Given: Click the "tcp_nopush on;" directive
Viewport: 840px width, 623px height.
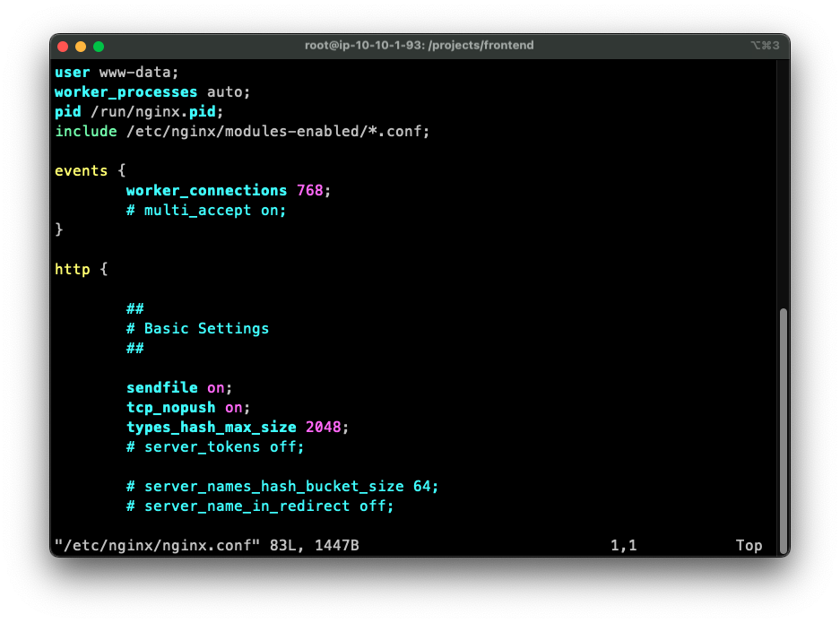Looking at the screenshot, I should click(x=187, y=407).
